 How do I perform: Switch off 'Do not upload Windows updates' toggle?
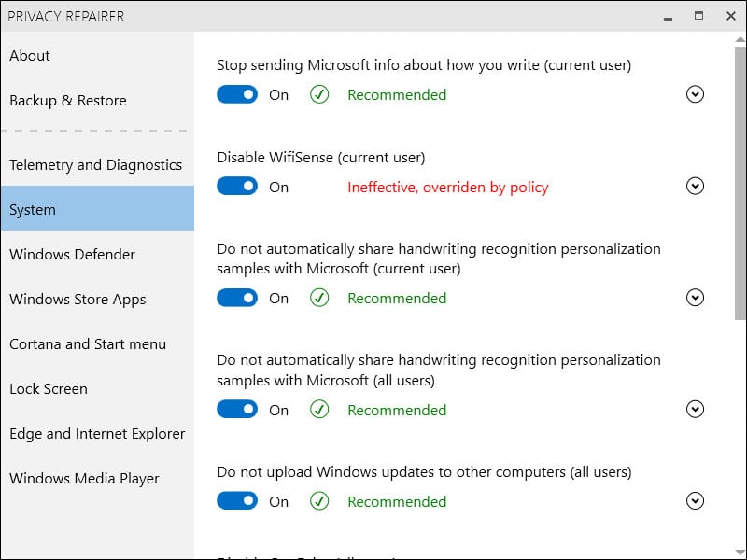(237, 501)
